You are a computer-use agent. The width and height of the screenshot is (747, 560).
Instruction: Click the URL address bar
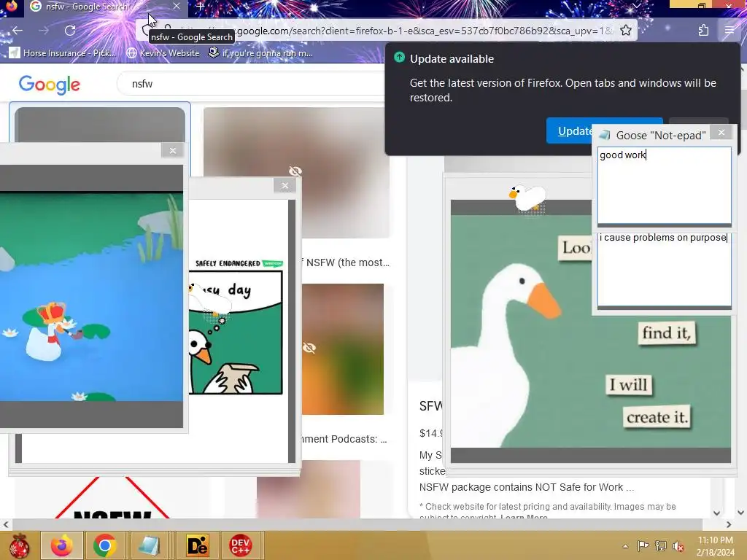click(x=386, y=31)
